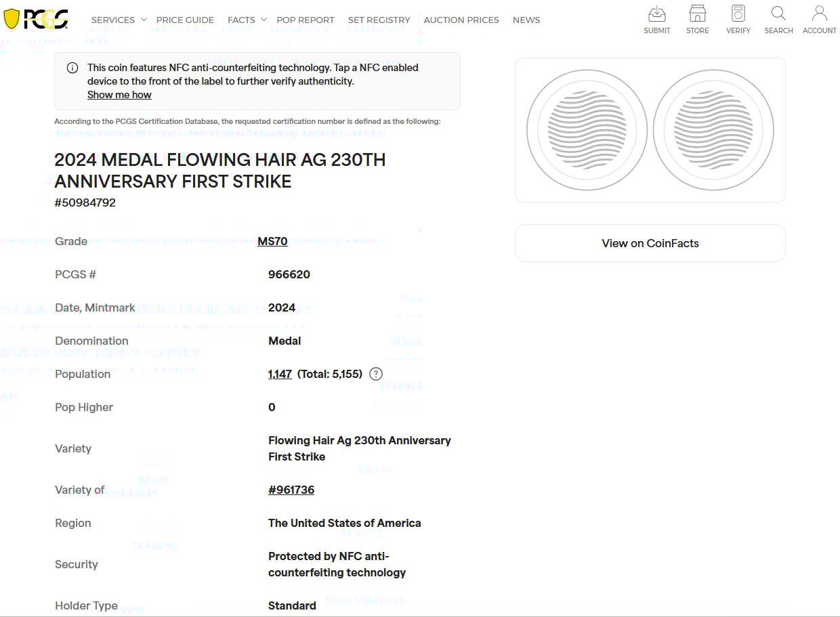Click the Region row label
This screenshot has height=617, width=840.
[73, 523]
